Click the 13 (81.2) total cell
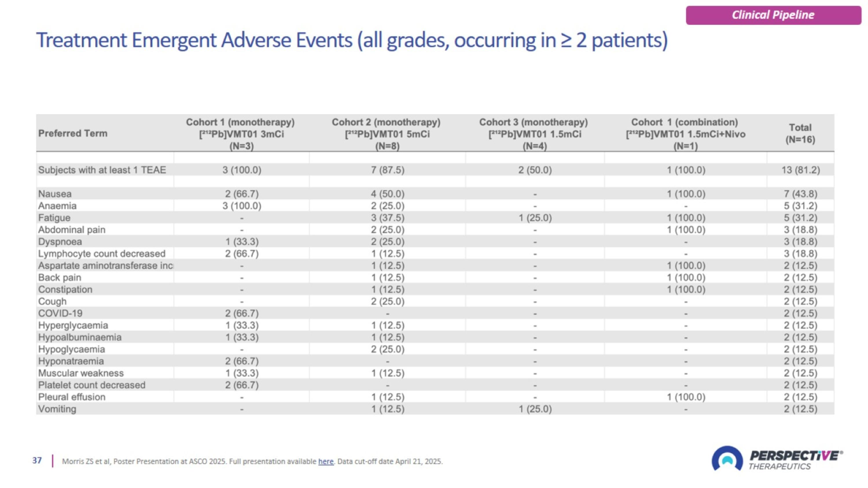The width and height of the screenshot is (868, 488). click(800, 170)
